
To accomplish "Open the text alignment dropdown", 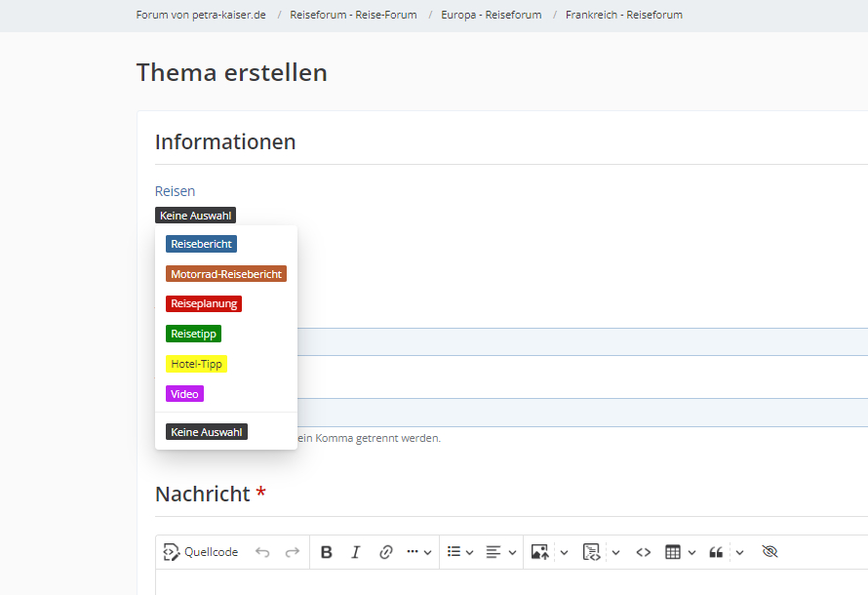I will pos(500,552).
